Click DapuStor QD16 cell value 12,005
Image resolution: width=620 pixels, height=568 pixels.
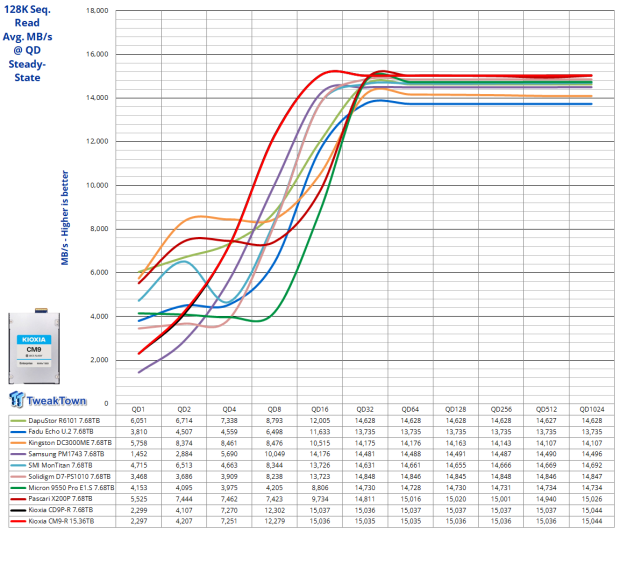click(x=320, y=421)
